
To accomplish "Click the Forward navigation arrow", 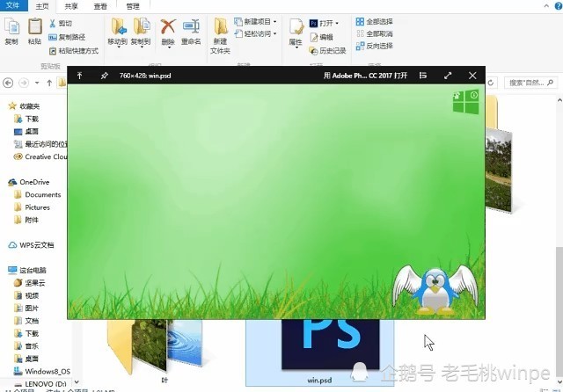I will click(24, 83).
